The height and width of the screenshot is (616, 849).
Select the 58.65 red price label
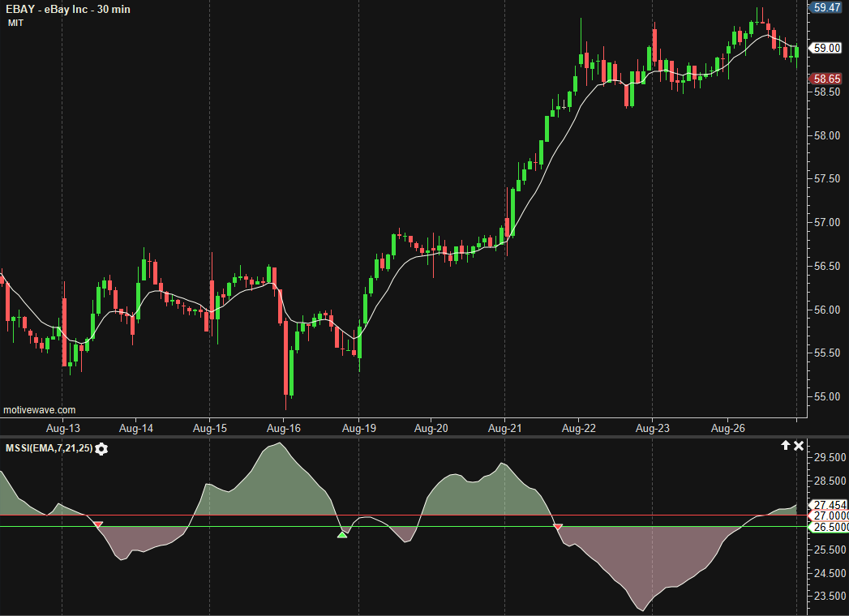[x=827, y=79]
